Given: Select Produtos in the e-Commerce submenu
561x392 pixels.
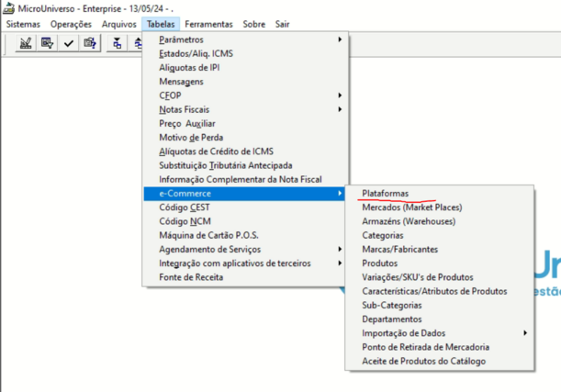Looking at the screenshot, I should click(440, 263).
